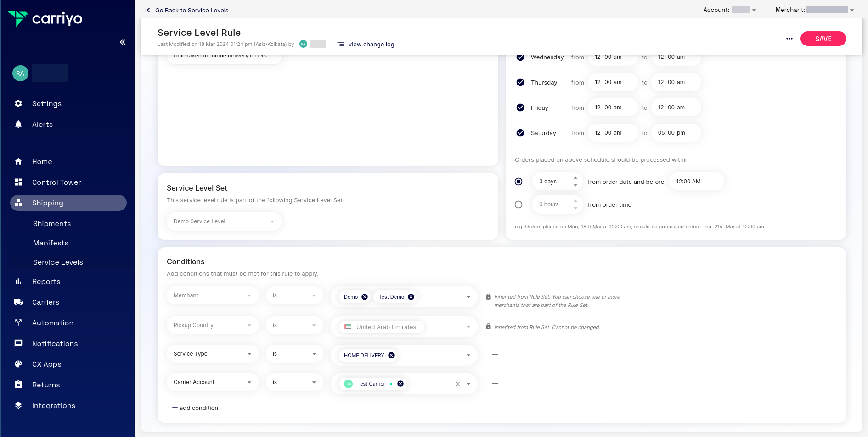Click the CX Apps palette icon
Screen dimensions: 868x437
point(18,364)
